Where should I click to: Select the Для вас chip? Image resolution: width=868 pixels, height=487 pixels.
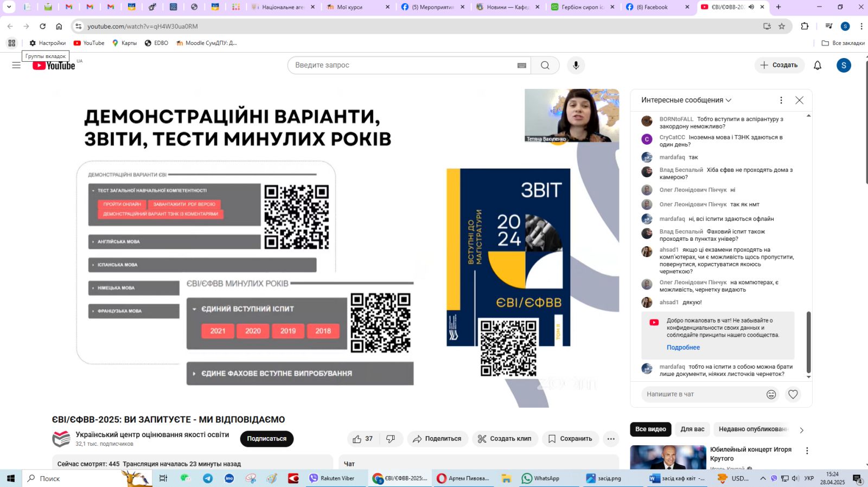692,430
